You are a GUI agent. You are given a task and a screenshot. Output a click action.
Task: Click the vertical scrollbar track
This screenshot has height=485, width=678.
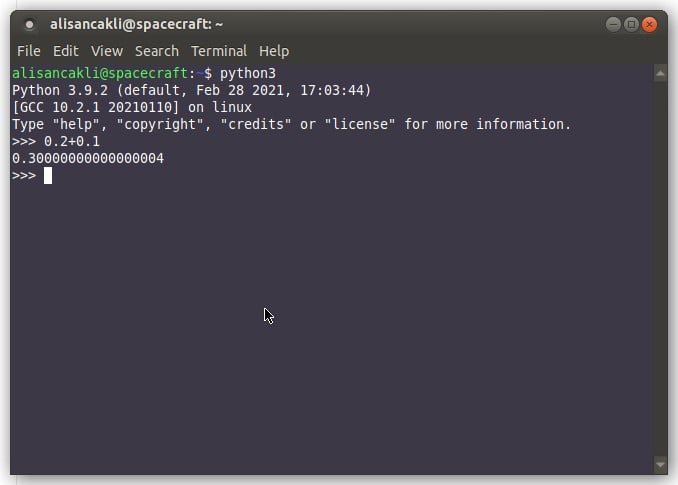pos(660,269)
